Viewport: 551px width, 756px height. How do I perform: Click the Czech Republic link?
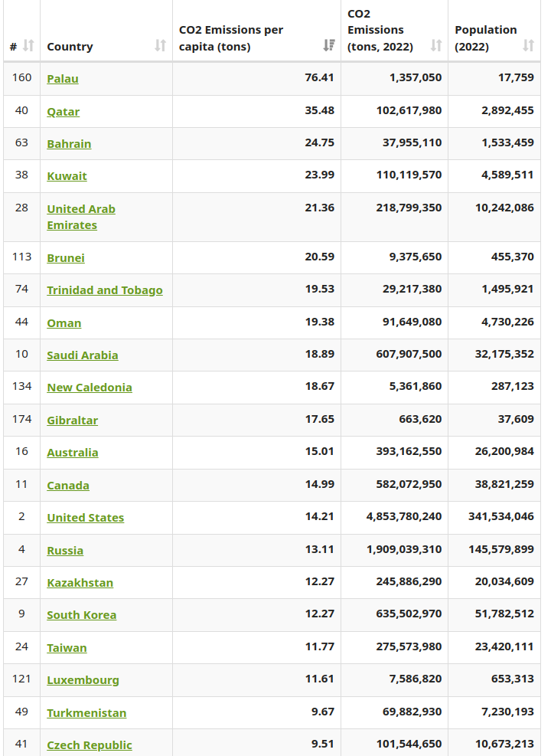point(89,745)
